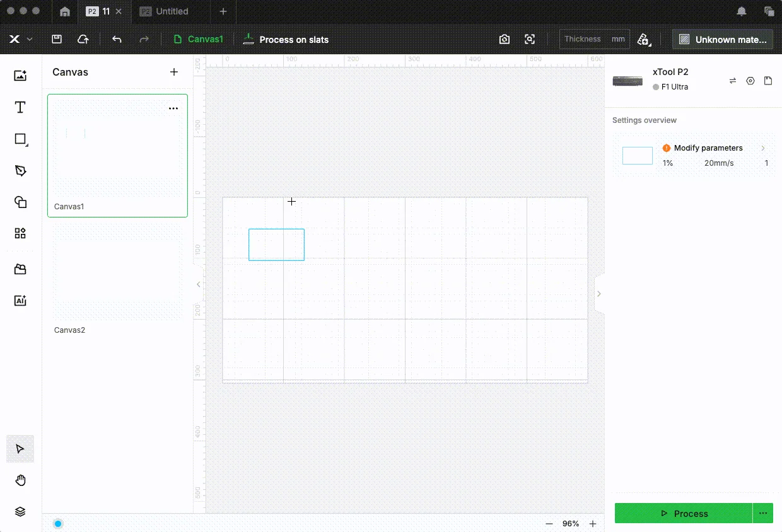
Task: Open the Layers panel icon
Action: point(20,512)
